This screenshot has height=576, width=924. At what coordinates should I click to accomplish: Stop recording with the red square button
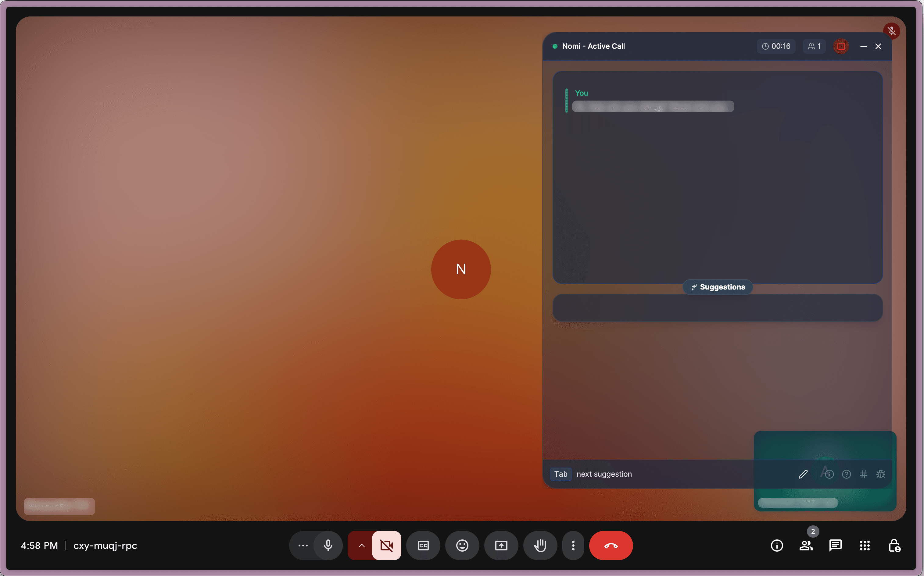841,46
